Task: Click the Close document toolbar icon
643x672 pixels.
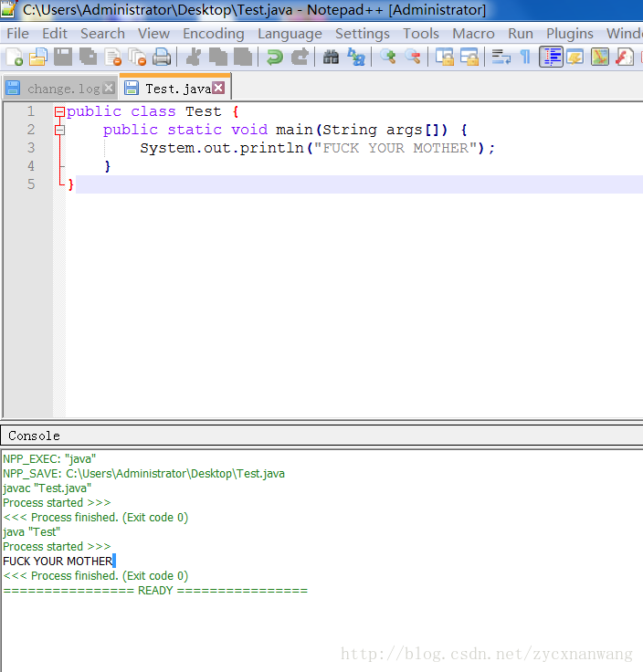Action: [x=113, y=57]
